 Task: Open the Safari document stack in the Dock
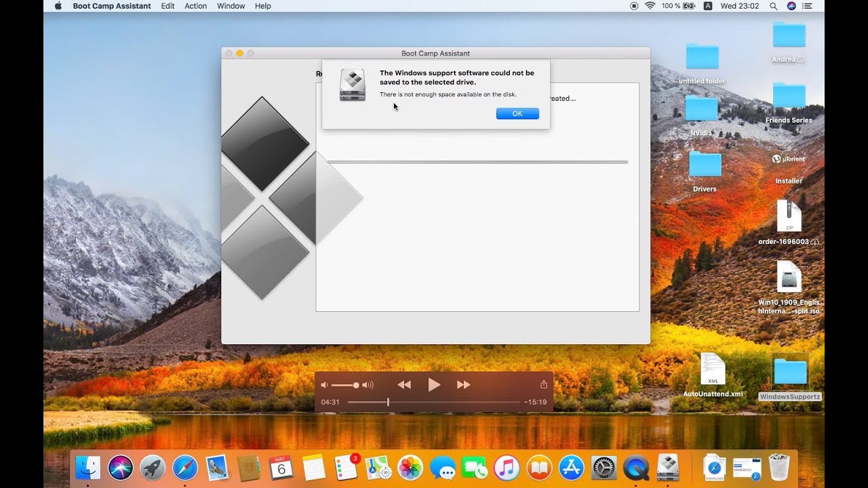pos(747,468)
